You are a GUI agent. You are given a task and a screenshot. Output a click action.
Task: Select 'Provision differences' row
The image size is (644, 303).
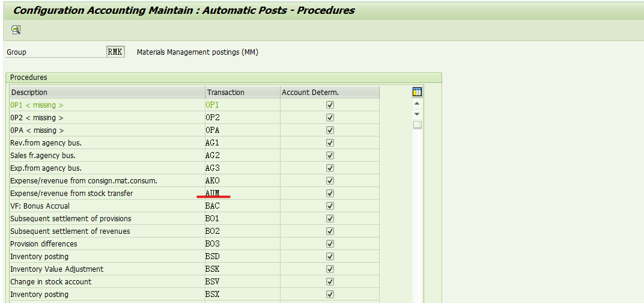pyautogui.click(x=107, y=244)
